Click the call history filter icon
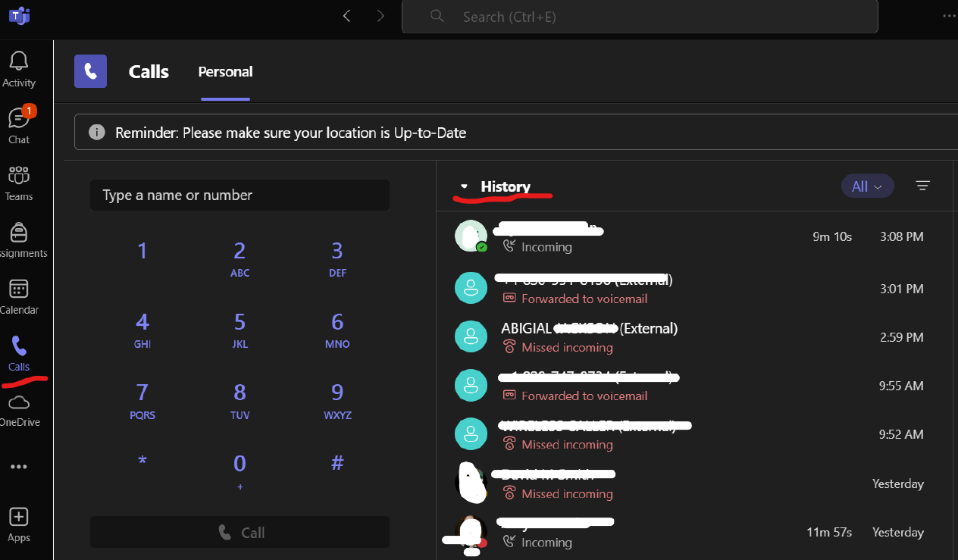 [x=922, y=186]
